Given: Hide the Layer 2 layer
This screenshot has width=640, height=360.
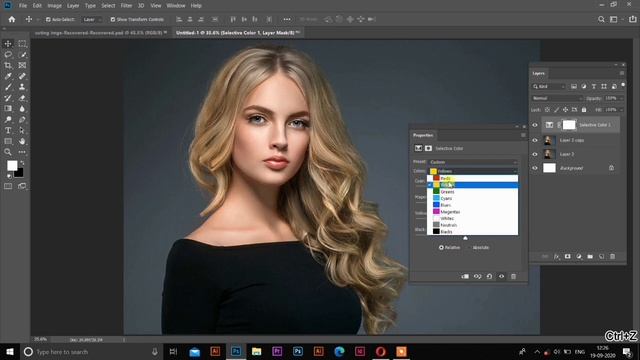Looking at the screenshot, I should [535, 154].
